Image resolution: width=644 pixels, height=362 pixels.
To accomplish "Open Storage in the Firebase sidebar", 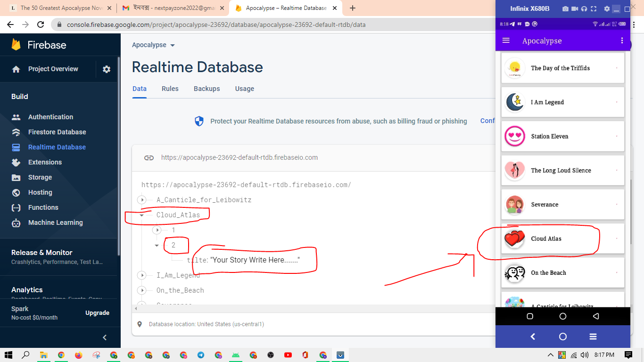I will pyautogui.click(x=40, y=177).
